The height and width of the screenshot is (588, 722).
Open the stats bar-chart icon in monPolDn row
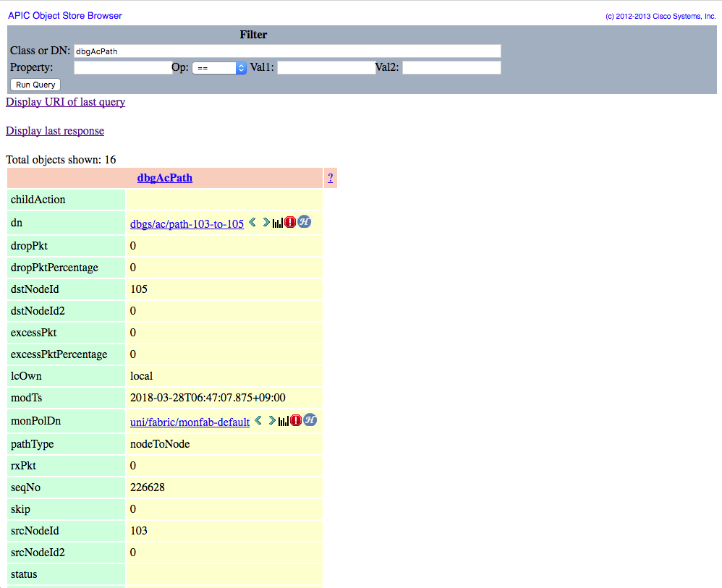[284, 422]
